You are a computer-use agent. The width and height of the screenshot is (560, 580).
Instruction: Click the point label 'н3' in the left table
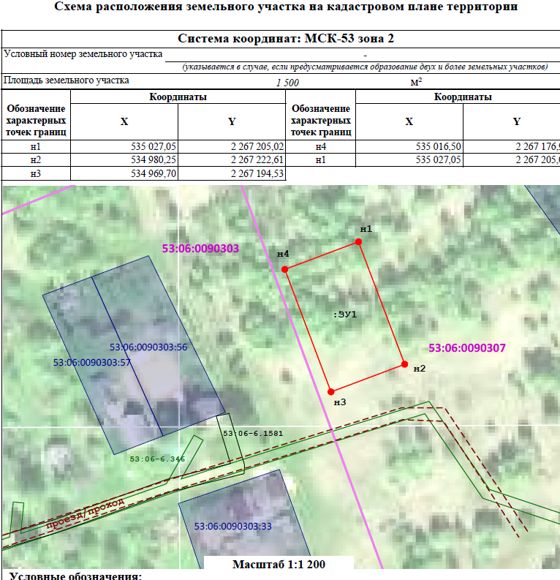coord(36,173)
